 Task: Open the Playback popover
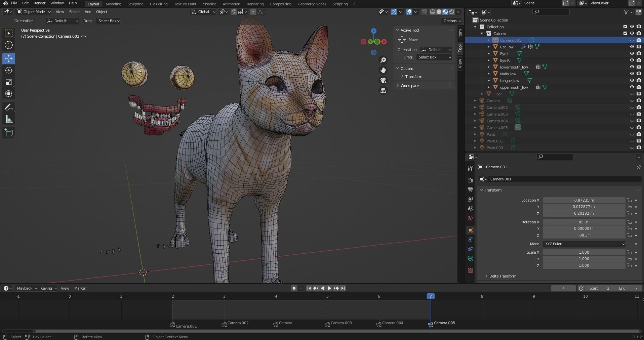point(27,288)
